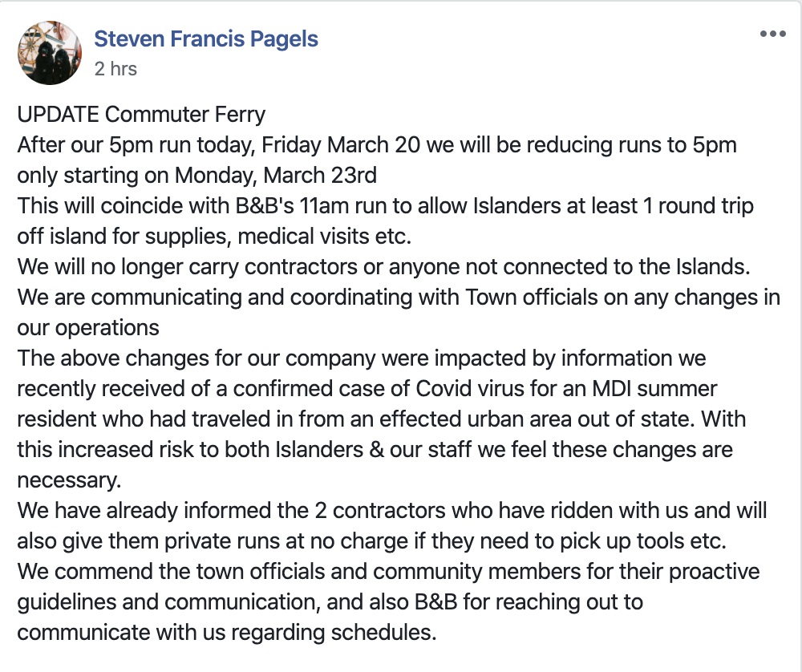
Task: Click the "this increased risk to both Islanders" line
Action: (x=375, y=450)
